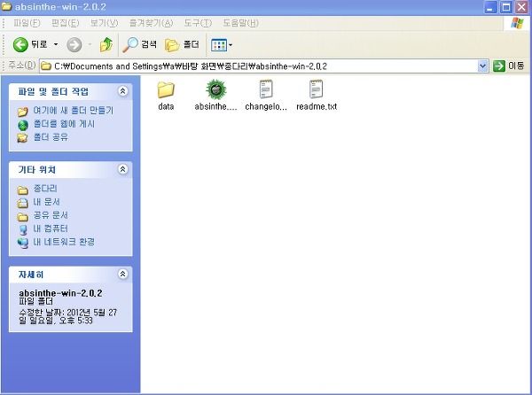The image size is (532, 395).
Task: Maximize the absinthe-win-2.0.2 window
Action: click(506, 7)
